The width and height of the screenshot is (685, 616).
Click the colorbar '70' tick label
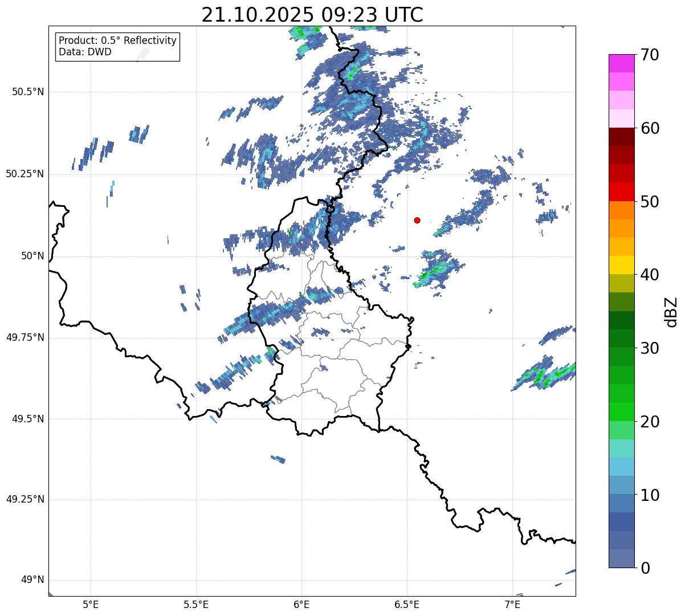coord(650,55)
